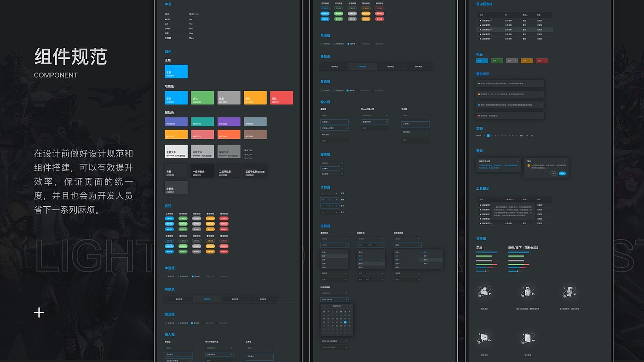Click the 任务 header in 带边框表格
Viewport: 644px width, 362px height.
coord(481,15)
